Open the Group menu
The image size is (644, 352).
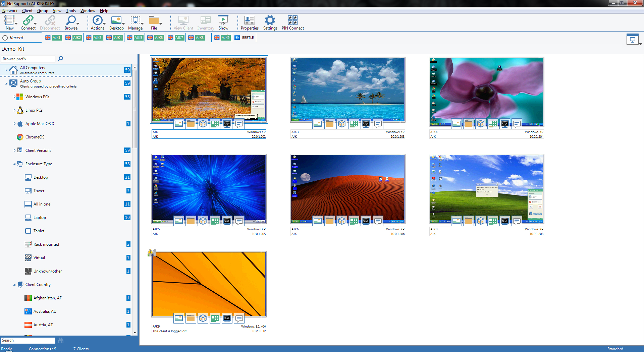click(x=43, y=11)
